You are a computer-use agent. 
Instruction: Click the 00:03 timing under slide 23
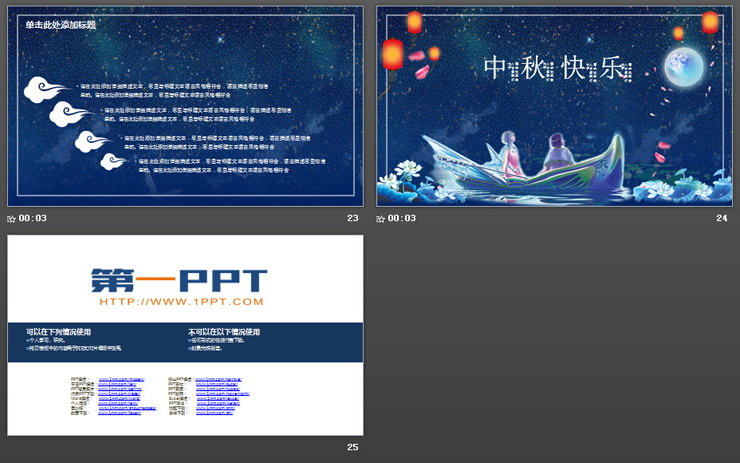tap(33, 218)
